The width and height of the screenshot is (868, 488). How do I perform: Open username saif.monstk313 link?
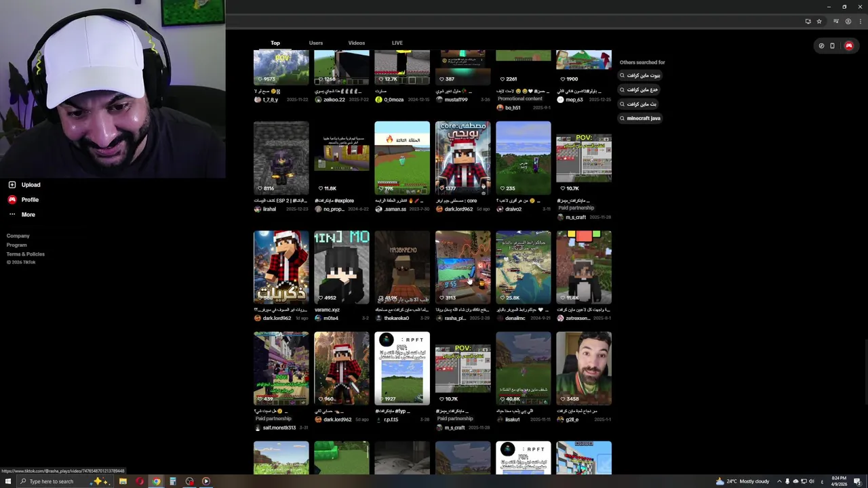(x=279, y=428)
